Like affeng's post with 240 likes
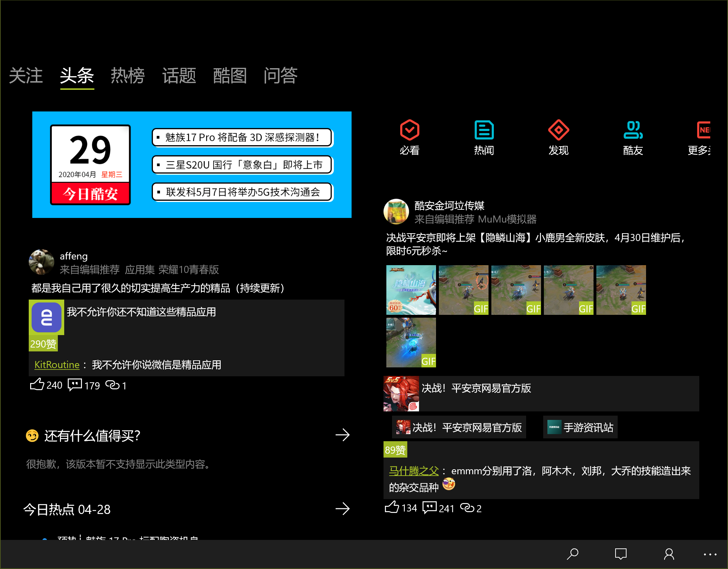This screenshot has height=569, width=728. [x=37, y=385]
